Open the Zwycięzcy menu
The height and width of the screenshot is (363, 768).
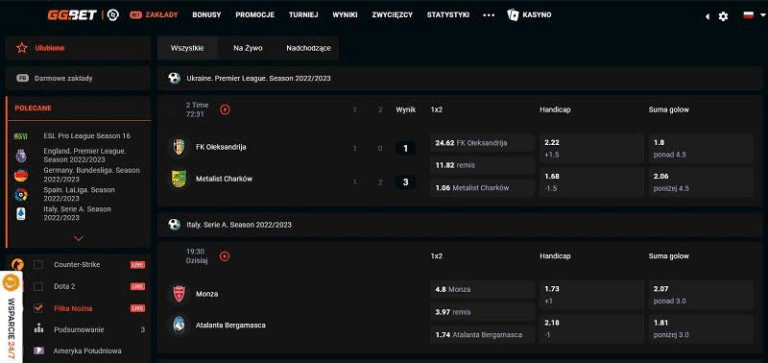(392, 15)
